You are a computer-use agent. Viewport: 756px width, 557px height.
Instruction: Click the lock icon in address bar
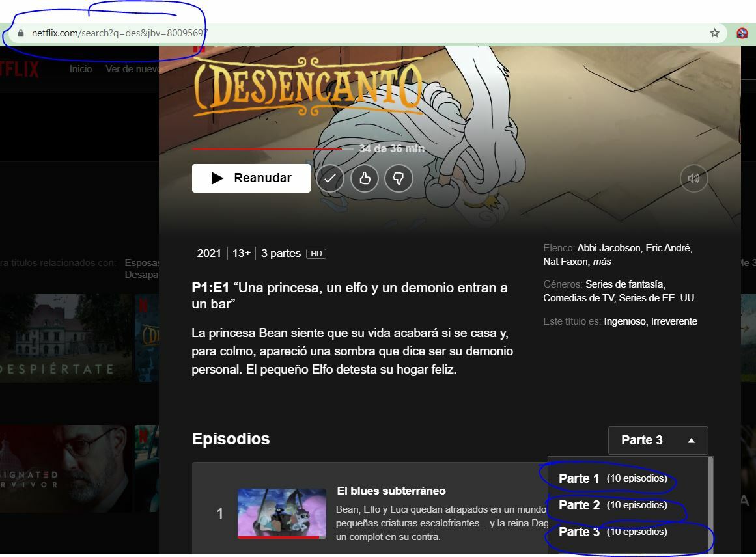[x=20, y=33]
